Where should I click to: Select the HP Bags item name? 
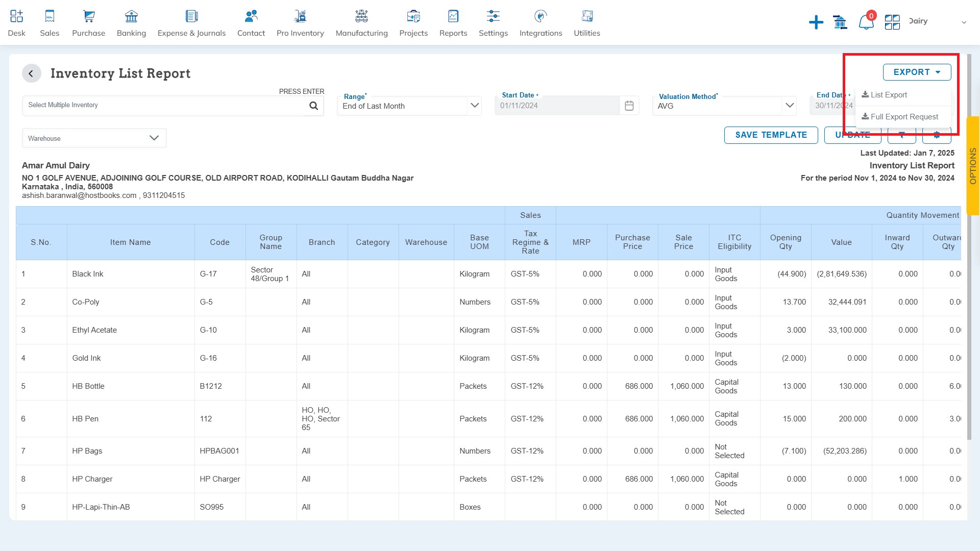pyautogui.click(x=87, y=451)
